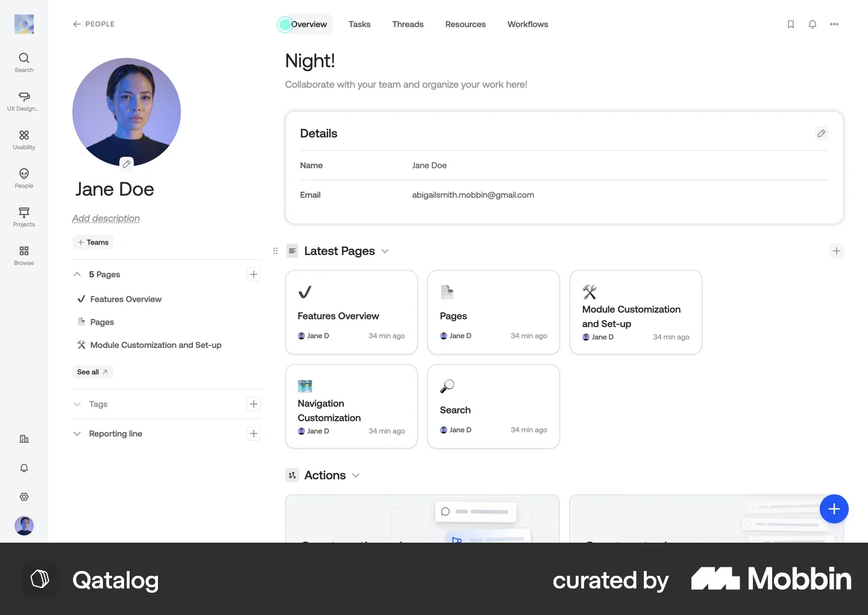Edit the Details card with pencil icon

pos(822,133)
